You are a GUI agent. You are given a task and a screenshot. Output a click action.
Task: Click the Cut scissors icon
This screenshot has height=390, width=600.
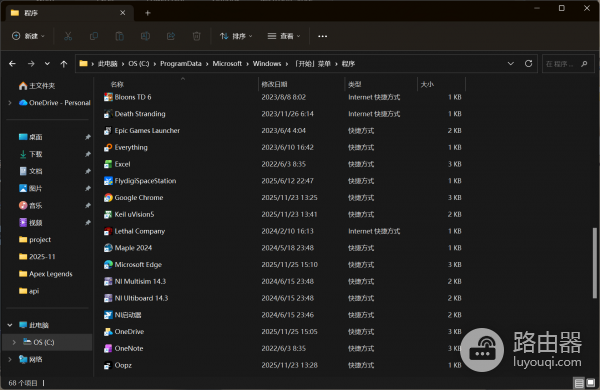[68, 36]
